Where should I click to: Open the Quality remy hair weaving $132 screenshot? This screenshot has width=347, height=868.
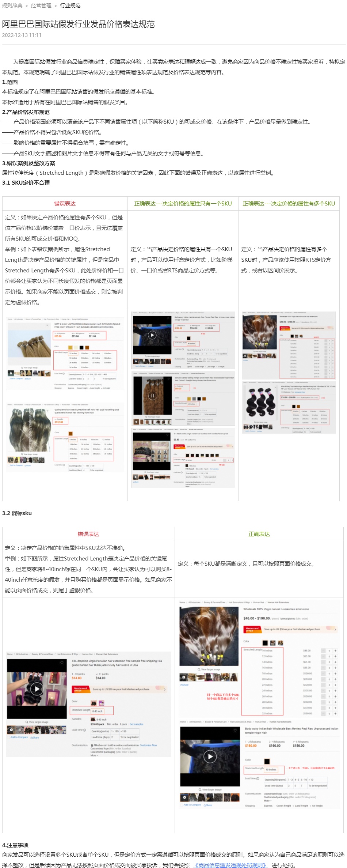point(65,437)
